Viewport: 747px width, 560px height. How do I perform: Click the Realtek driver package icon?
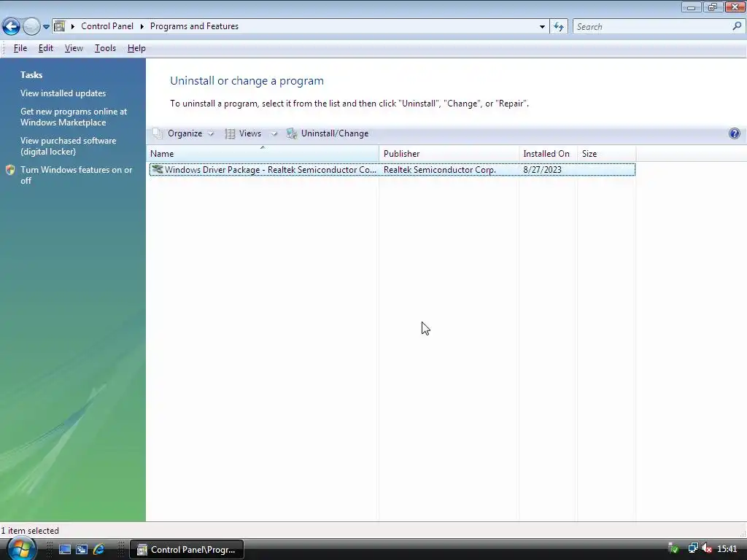click(x=157, y=169)
